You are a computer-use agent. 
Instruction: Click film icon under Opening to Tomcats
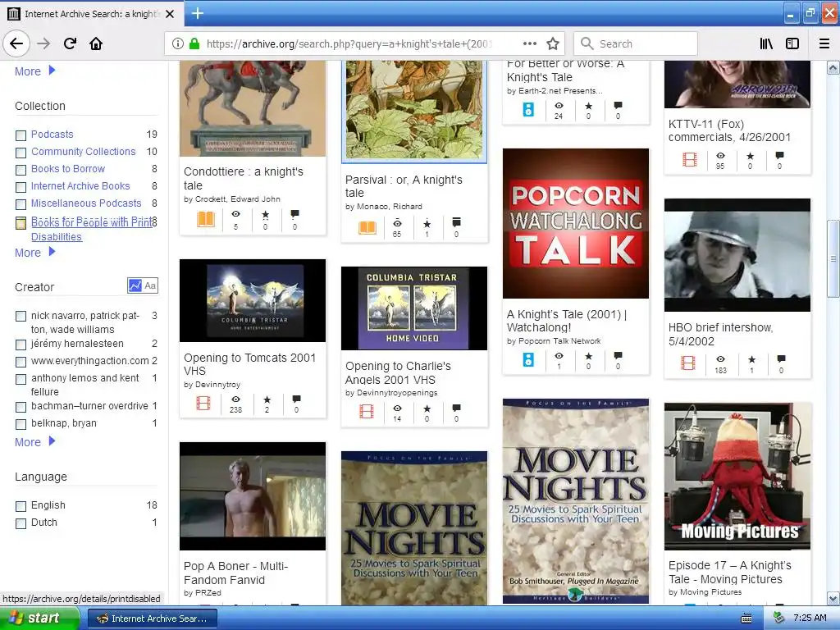click(203, 403)
